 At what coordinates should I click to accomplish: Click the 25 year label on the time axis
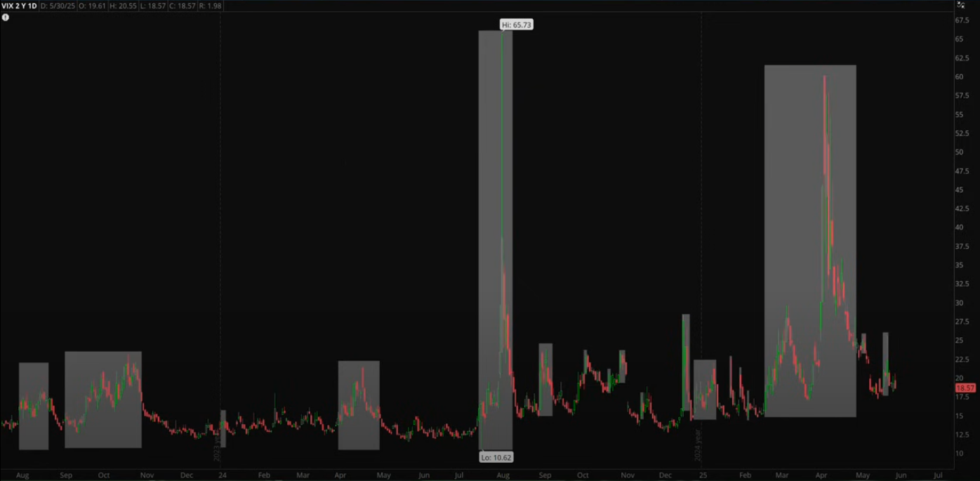[x=703, y=475]
